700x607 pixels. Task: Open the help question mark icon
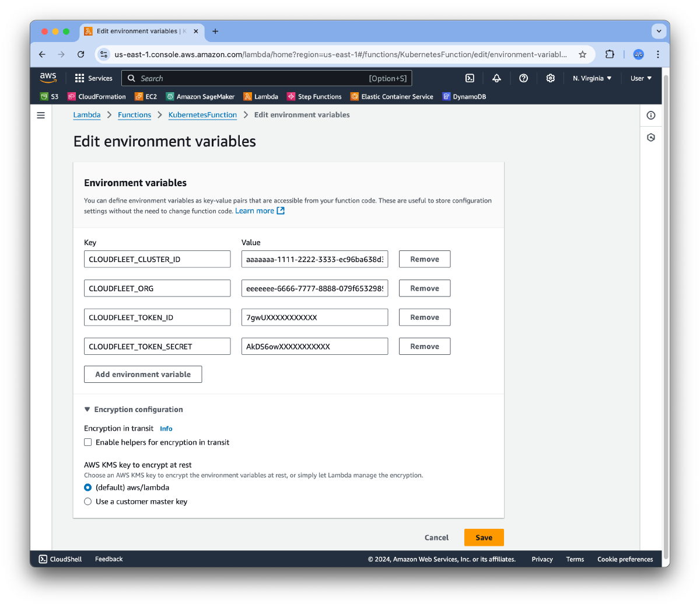point(523,78)
